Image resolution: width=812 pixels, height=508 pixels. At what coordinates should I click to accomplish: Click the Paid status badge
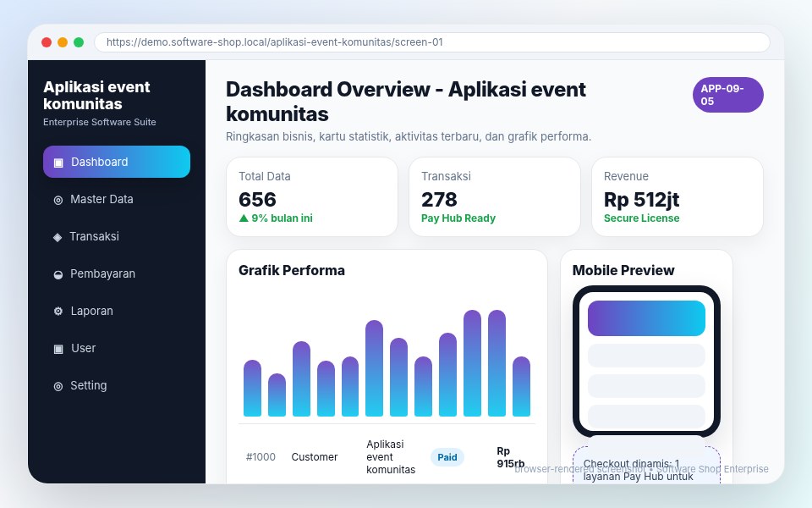447,457
